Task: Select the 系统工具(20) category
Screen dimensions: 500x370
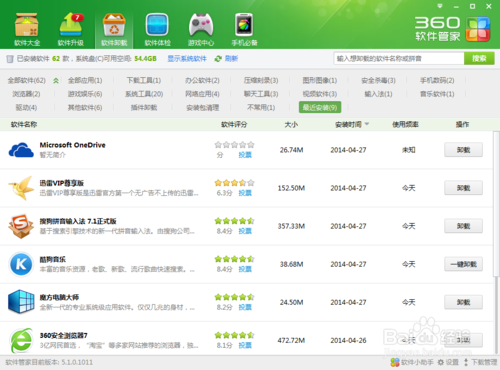Action: tap(144, 94)
